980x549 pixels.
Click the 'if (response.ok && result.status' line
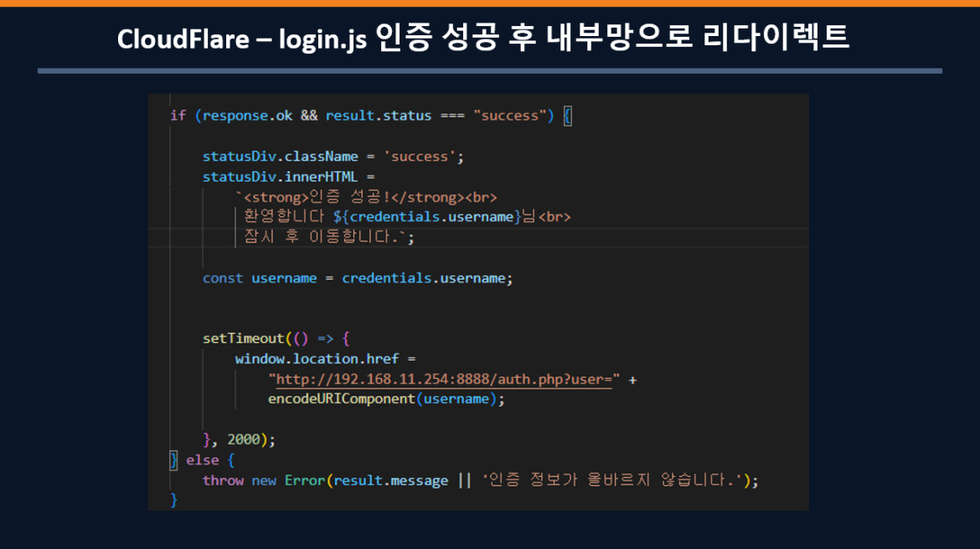370,116
